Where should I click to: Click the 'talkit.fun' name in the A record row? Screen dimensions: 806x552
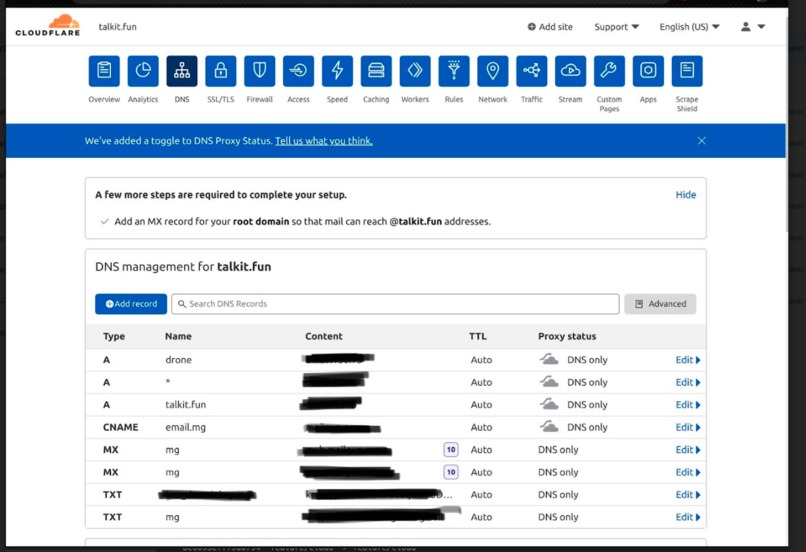tap(186, 404)
